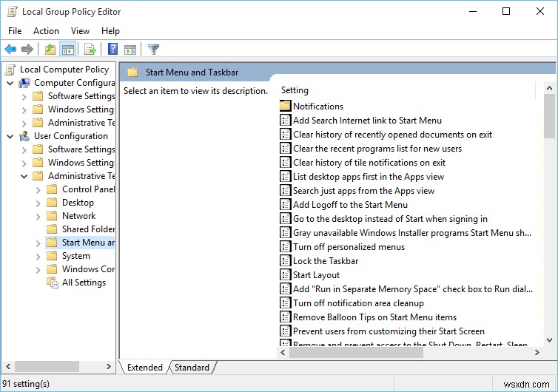Image resolution: width=558 pixels, height=392 pixels.
Task: Click the Notifications folder icon
Action: point(285,106)
